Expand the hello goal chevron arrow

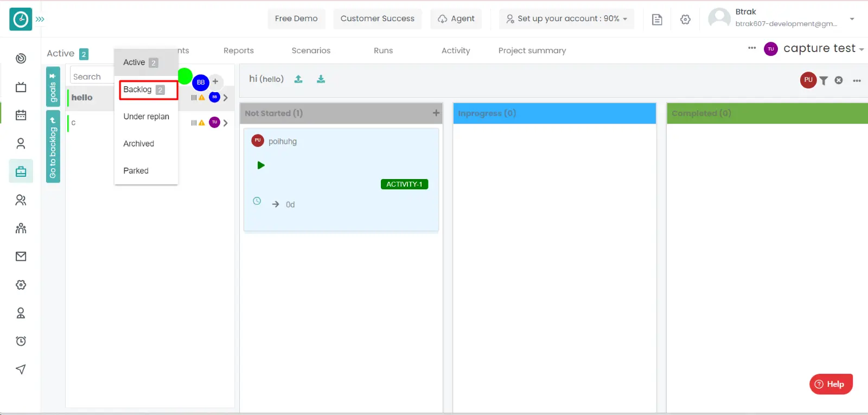pyautogui.click(x=226, y=98)
